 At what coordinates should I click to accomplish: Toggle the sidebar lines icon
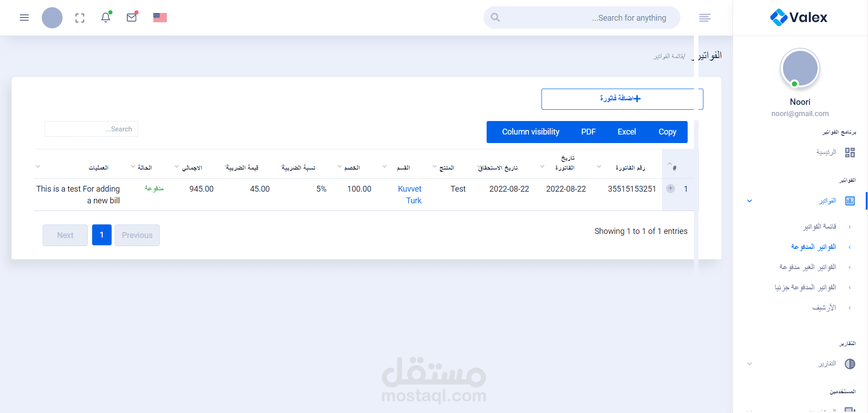pyautogui.click(x=705, y=18)
